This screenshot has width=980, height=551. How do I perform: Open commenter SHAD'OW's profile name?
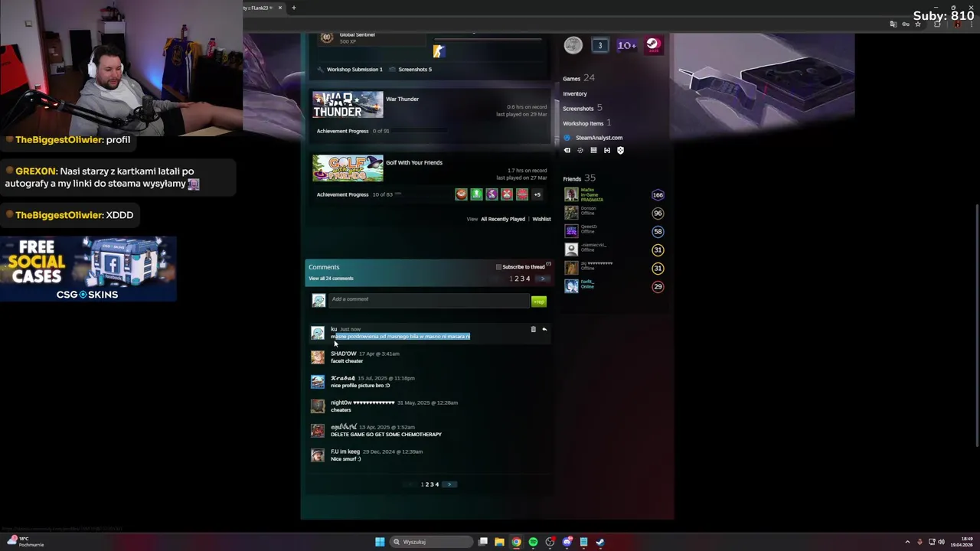pos(343,354)
